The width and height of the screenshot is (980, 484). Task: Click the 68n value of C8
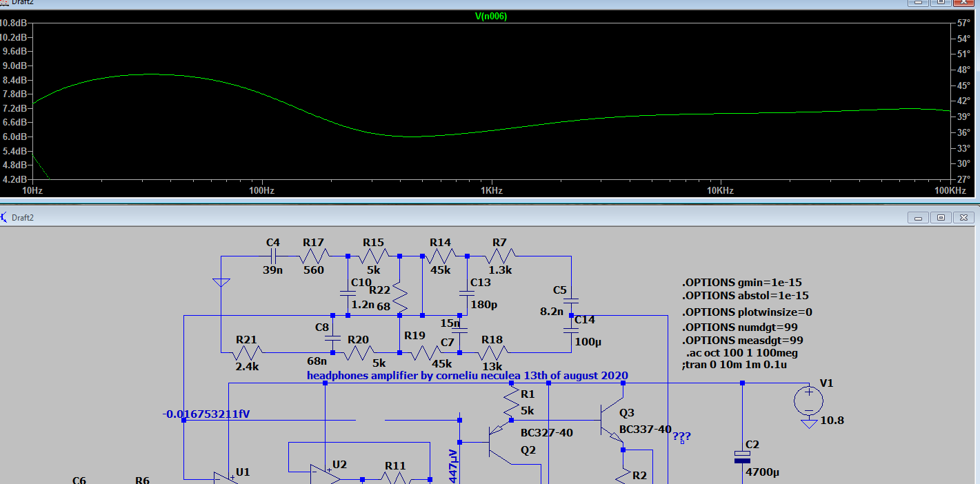pos(318,360)
